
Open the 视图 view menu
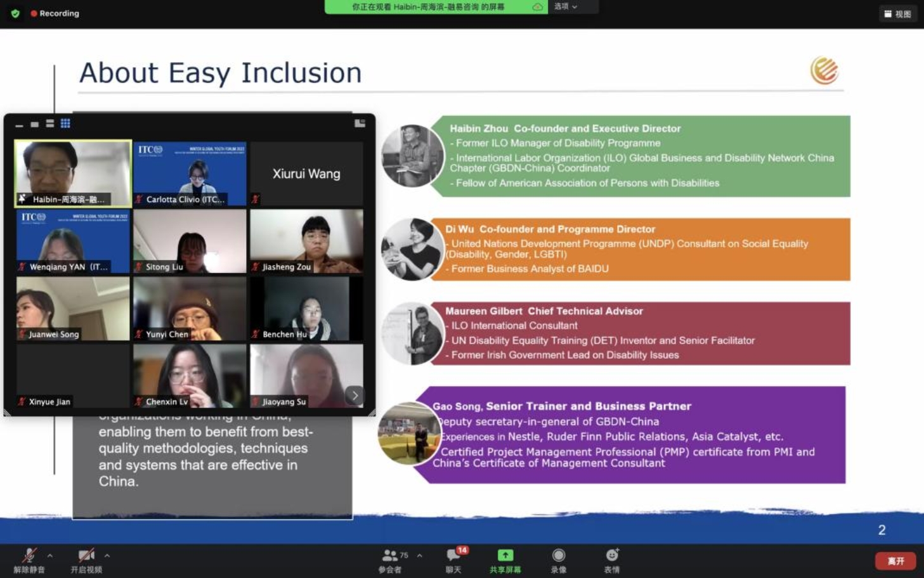[x=897, y=14]
